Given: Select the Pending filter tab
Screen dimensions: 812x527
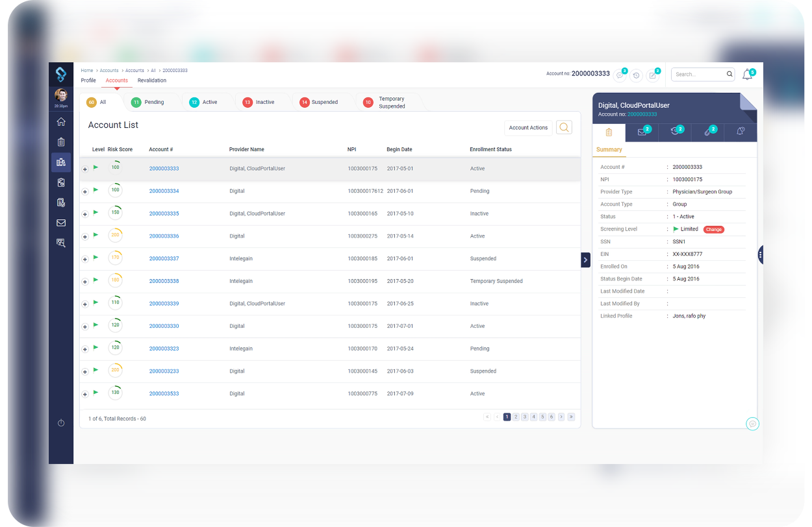Looking at the screenshot, I should pos(147,102).
